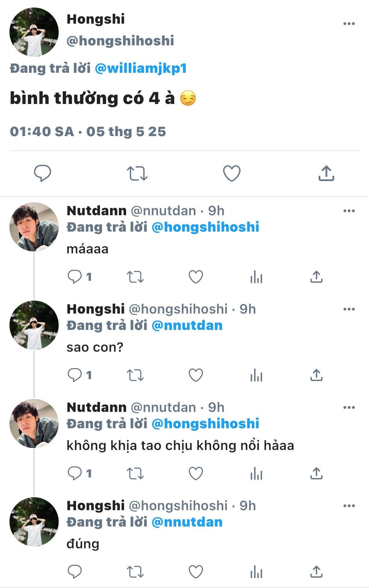Open the comments on the 'máaaa' reply
369x588 pixels.
click(x=79, y=277)
